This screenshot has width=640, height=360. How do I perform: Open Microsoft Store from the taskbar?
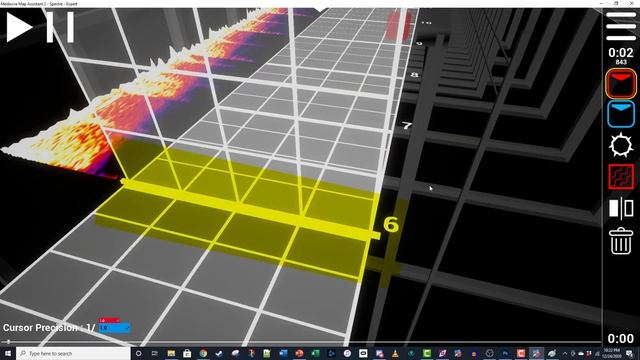tap(187, 353)
